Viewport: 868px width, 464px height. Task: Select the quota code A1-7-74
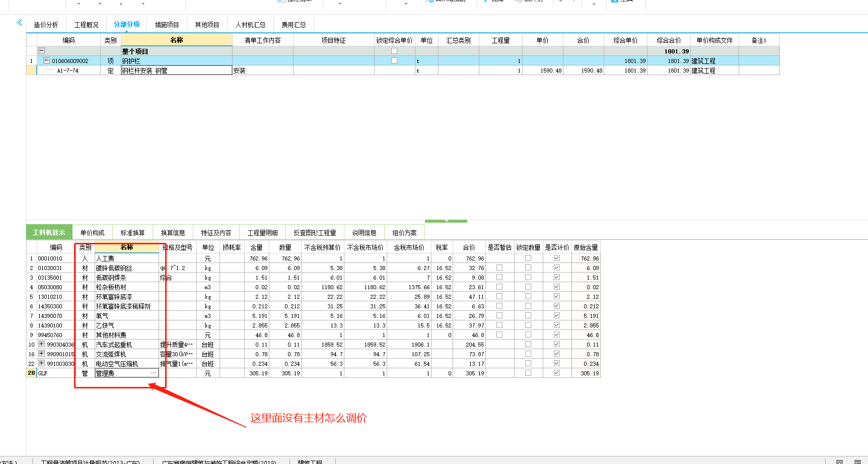(67, 71)
